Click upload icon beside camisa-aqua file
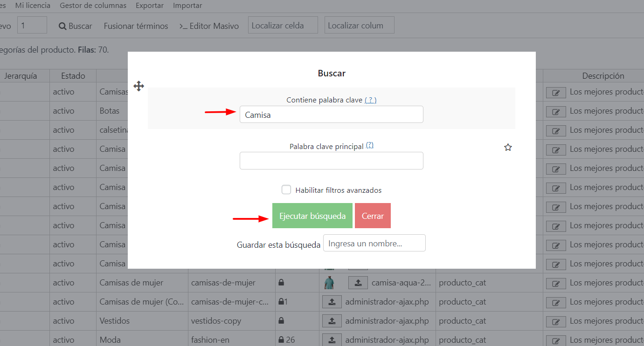This screenshot has height=346, width=644. click(x=358, y=283)
